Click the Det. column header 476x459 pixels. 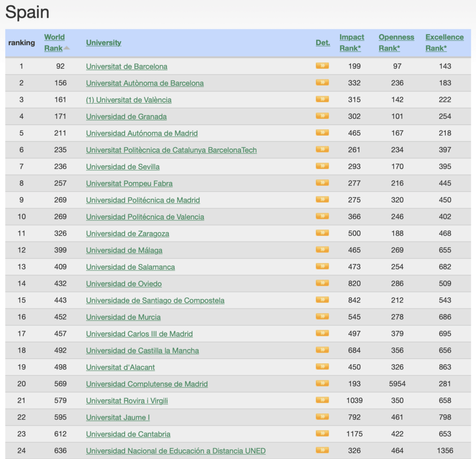point(323,42)
